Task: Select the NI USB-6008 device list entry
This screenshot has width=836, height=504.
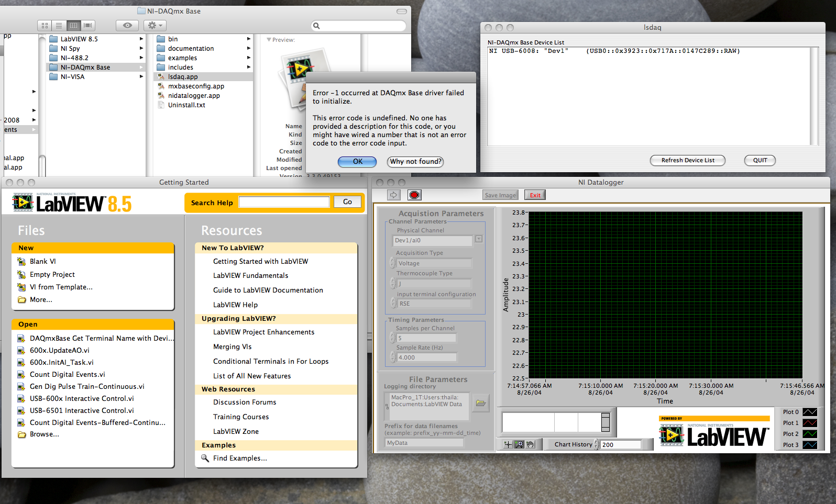Action: pos(614,51)
